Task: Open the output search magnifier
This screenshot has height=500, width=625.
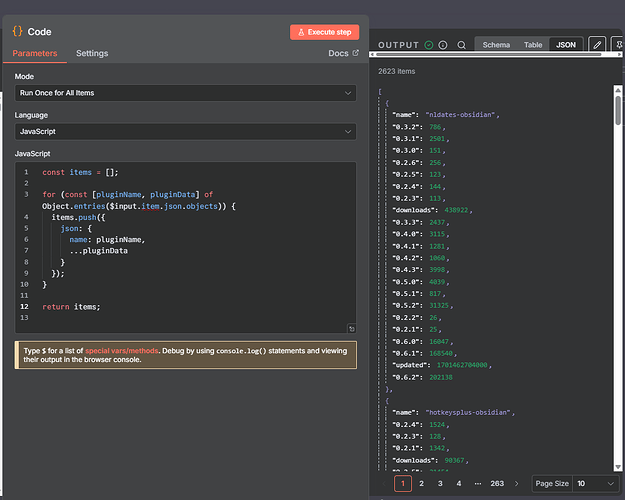Action: click(461, 45)
